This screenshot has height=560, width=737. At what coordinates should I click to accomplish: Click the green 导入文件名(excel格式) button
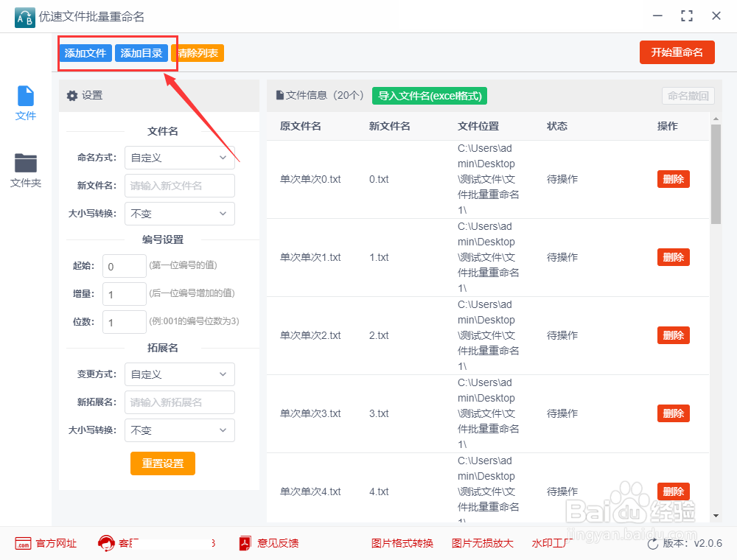[x=429, y=96]
